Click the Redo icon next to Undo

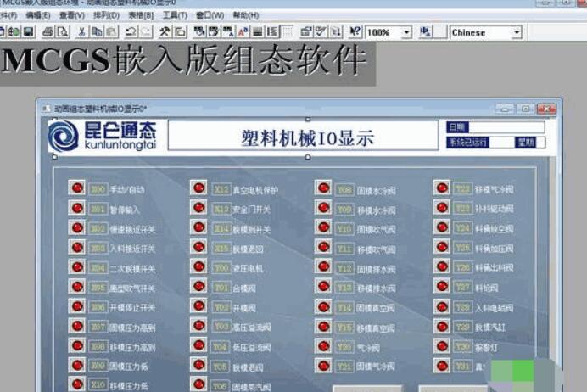click(146, 32)
